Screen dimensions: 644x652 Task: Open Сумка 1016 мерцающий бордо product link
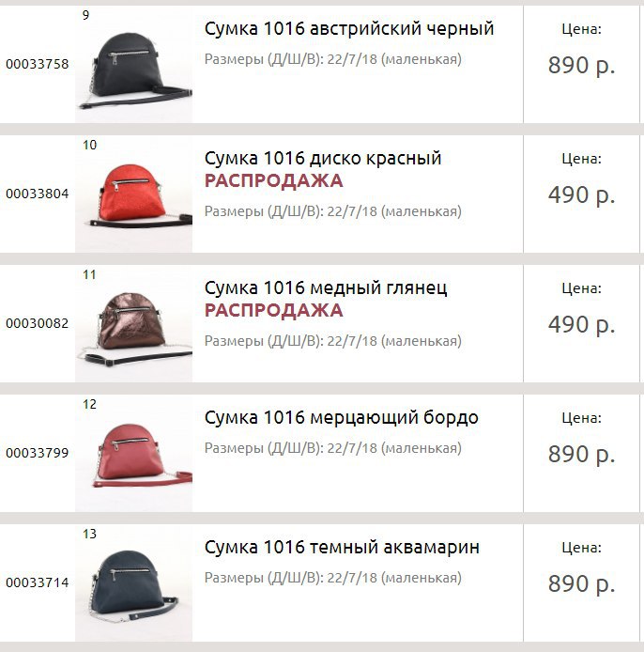(x=341, y=418)
